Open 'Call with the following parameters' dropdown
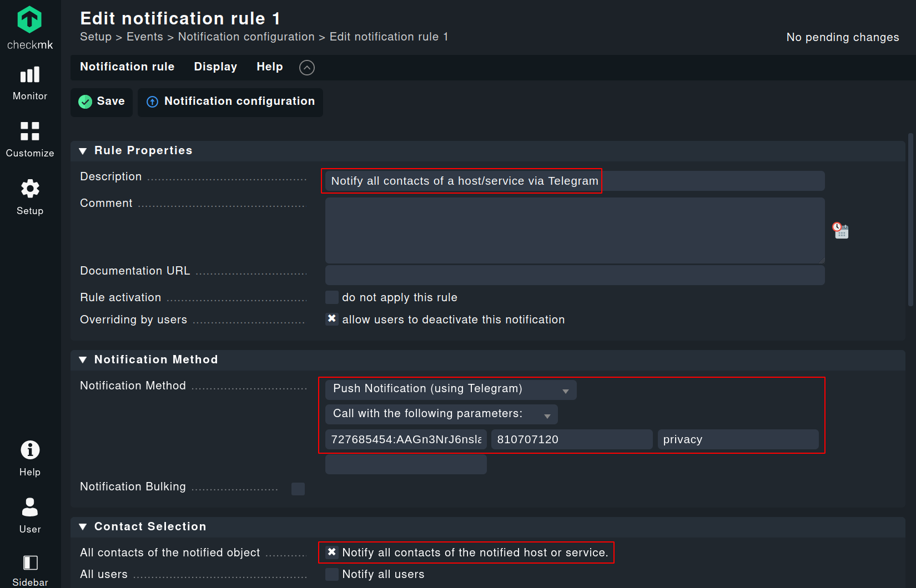916x588 pixels. 441,414
